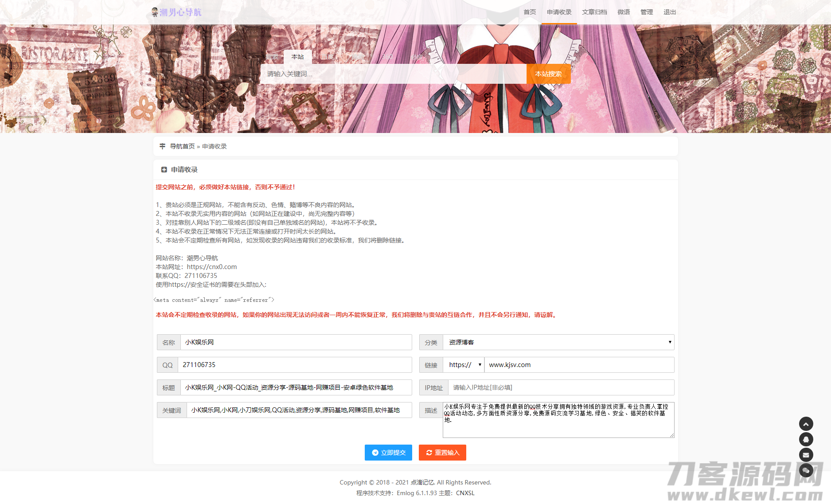831x504 pixels.
Task: Click the email envelope icon on the right
Action: 806,455
